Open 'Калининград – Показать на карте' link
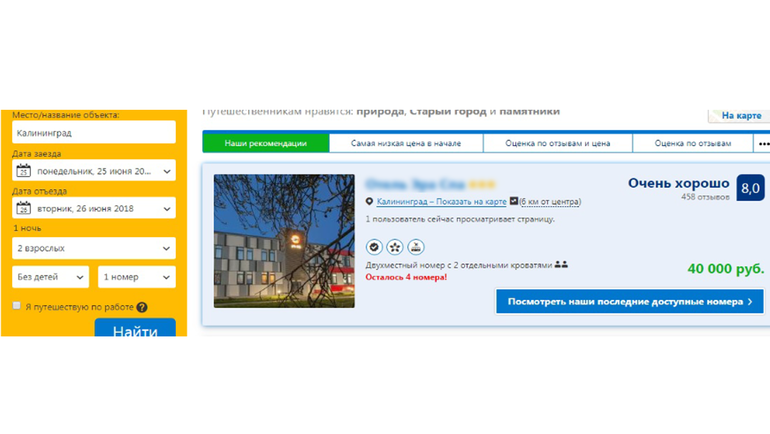The image size is (770, 434). [441, 201]
